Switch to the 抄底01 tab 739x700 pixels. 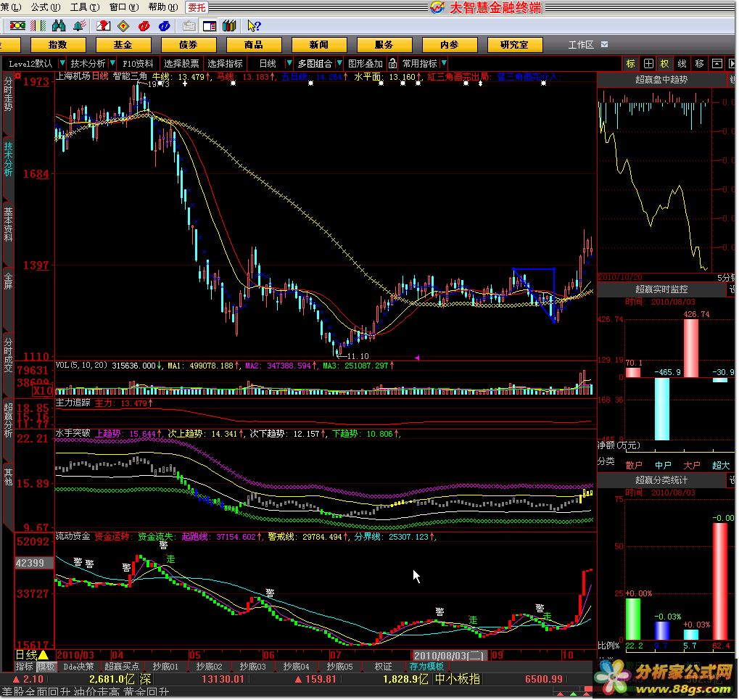coord(165,667)
